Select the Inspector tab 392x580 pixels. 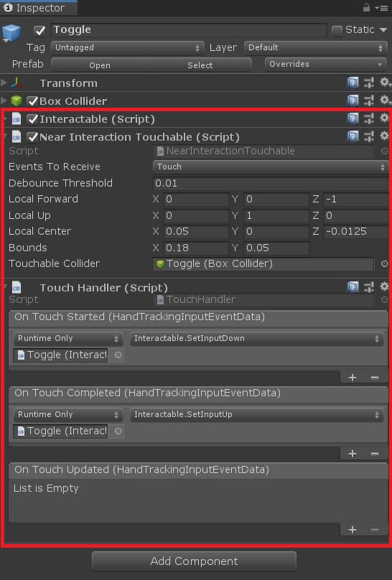39,8
